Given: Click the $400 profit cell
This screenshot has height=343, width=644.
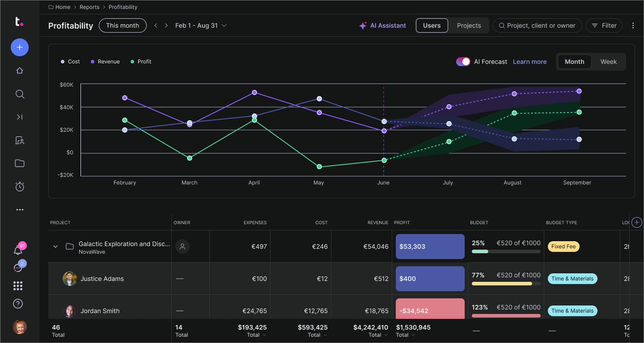Looking at the screenshot, I should coord(430,279).
